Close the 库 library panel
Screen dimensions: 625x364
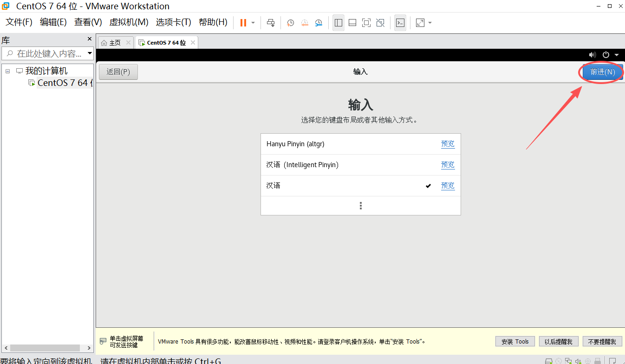tap(90, 39)
